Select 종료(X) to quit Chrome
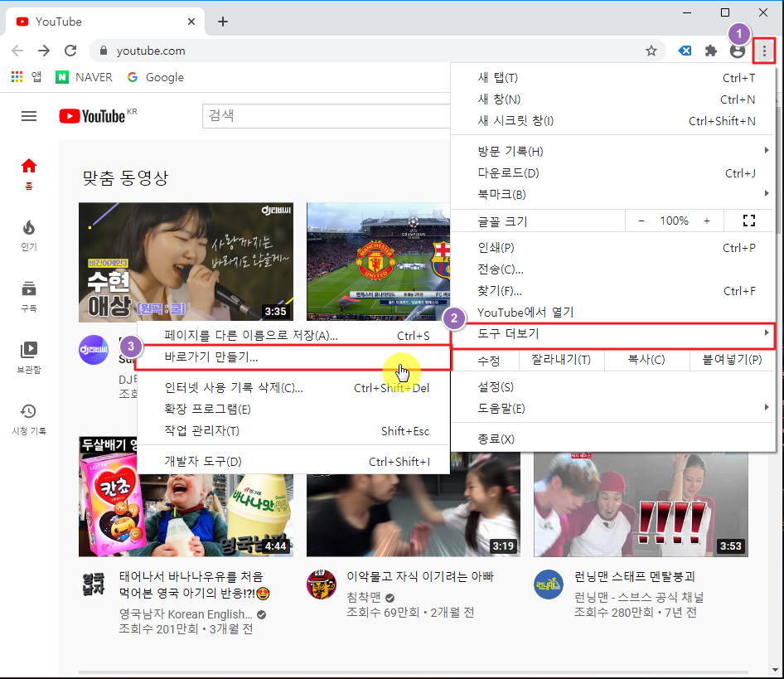 613,439
